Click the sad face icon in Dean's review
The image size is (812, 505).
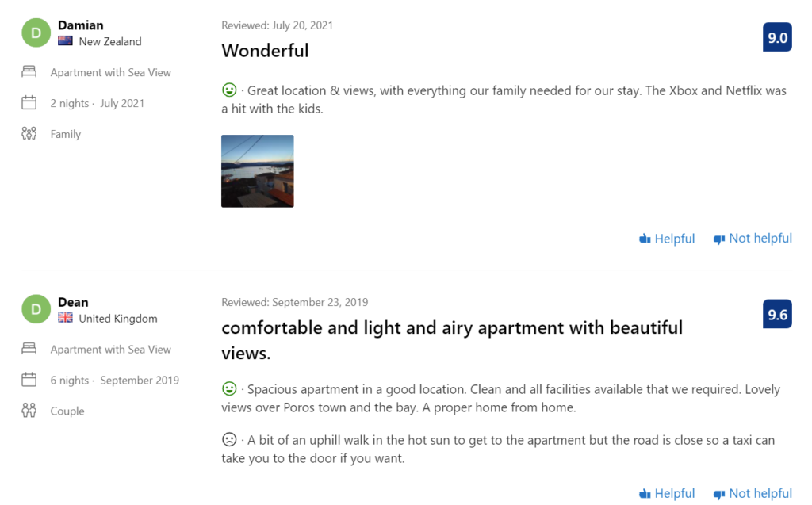(x=229, y=439)
